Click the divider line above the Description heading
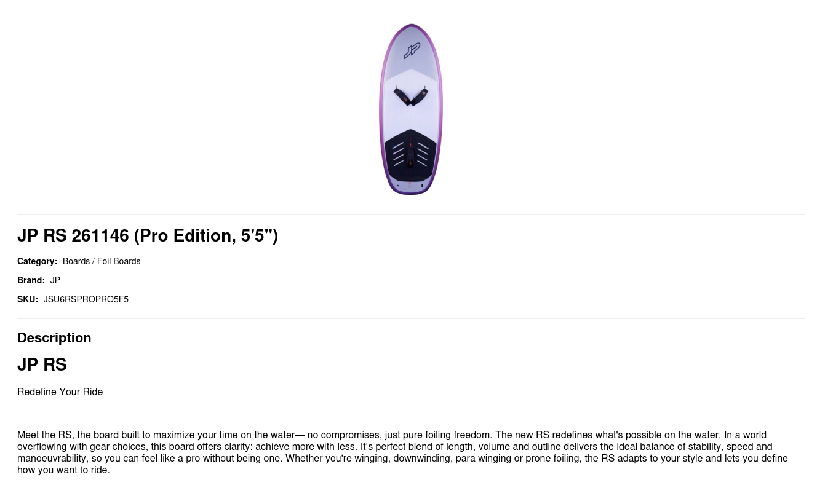Screen dimensions: 817x504 (x=411, y=318)
